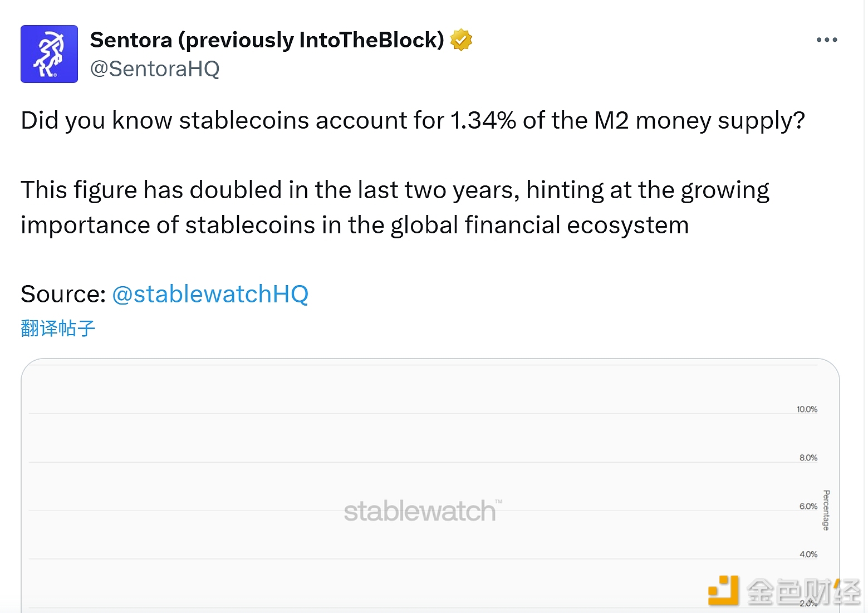
Task: Click the 'This figure has doubled' paragraph
Action: pos(395,208)
